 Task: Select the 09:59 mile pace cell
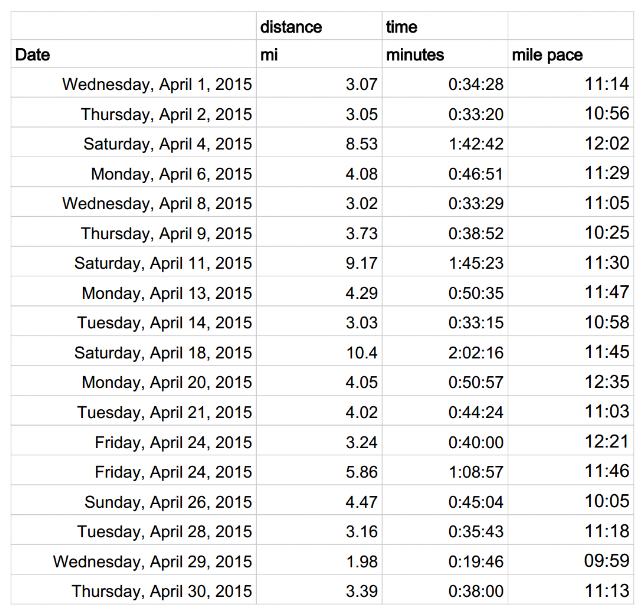click(570, 560)
